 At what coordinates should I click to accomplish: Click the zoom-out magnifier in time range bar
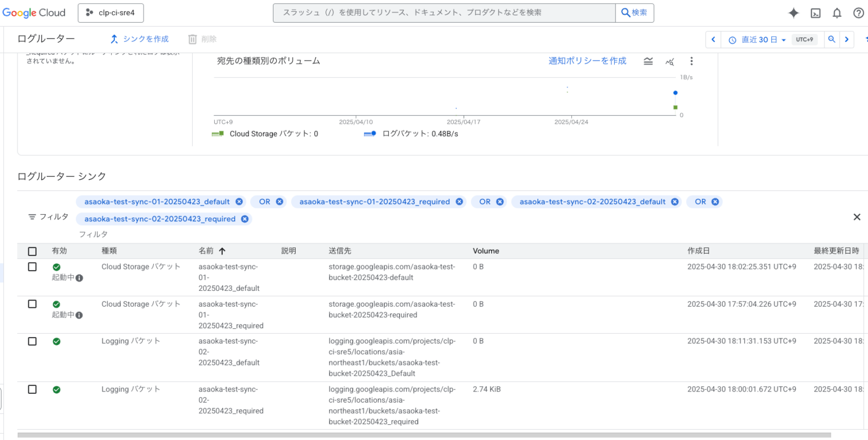pyautogui.click(x=831, y=39)
